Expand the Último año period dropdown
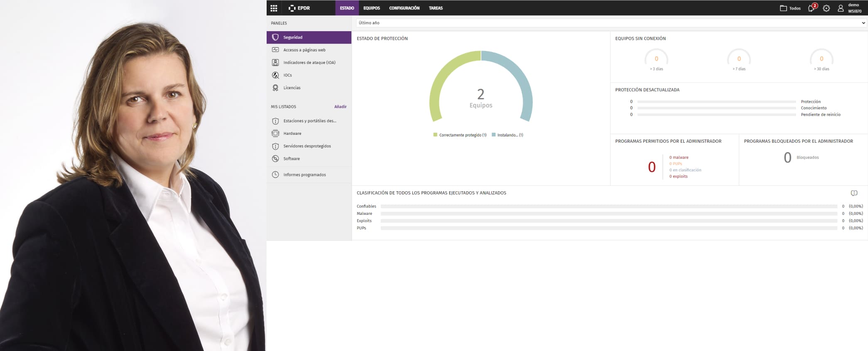 coord(611,23)
